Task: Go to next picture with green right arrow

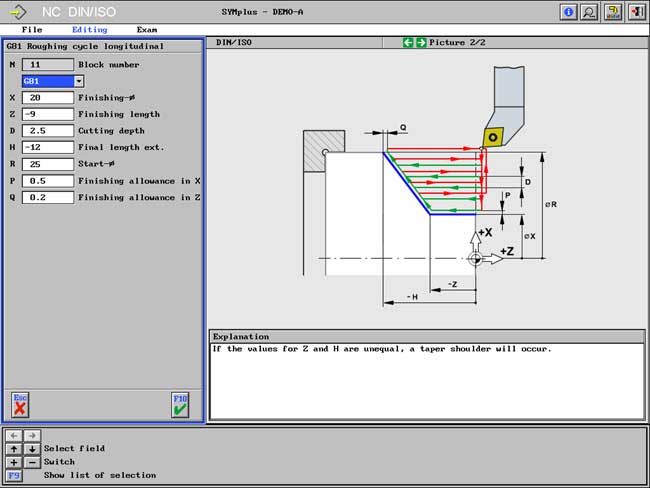Action: pyautogui.click(x=421, y=43)
